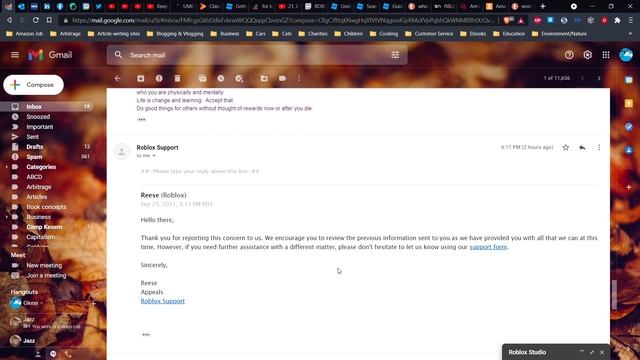Show search options filter icon
The width and height of the screenshot is (640, 360).
click(395, 55)
